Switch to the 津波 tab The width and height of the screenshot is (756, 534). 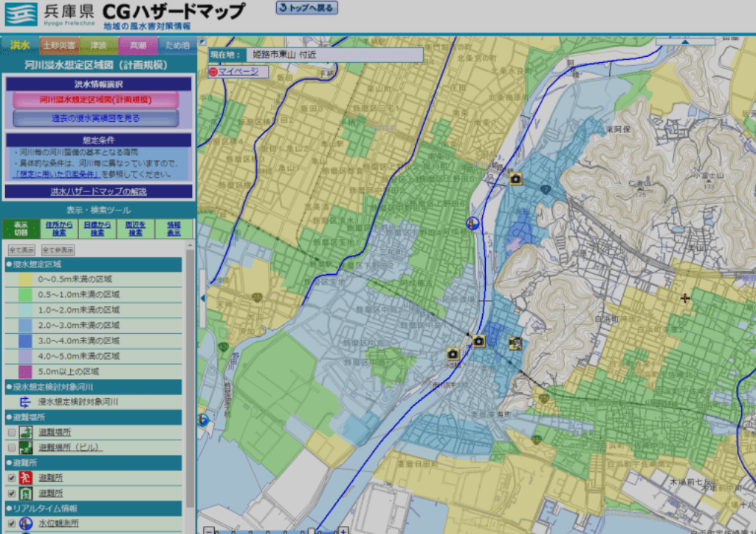point(99,45)
